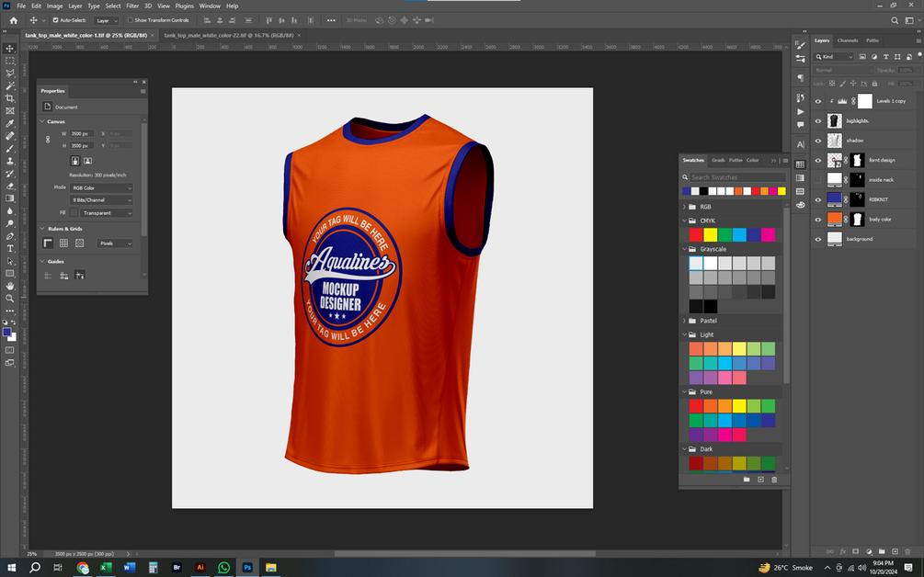
Task: Expand the Pastel swatch group
Action: click(684, 321)
